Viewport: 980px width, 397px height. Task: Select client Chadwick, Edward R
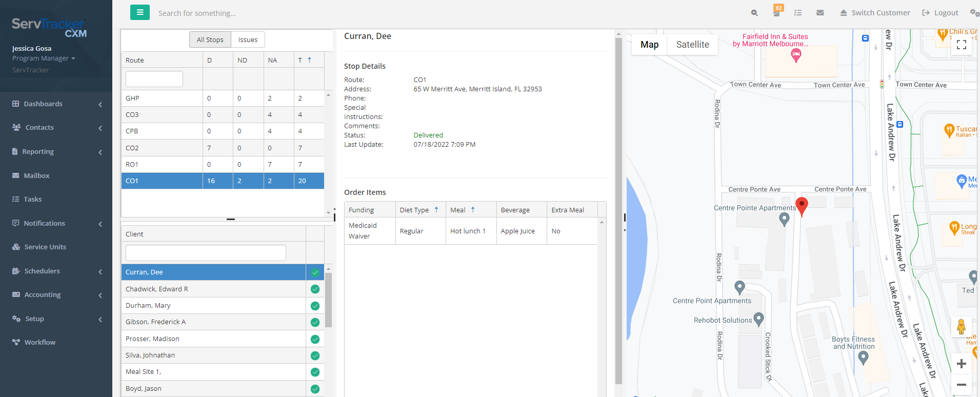[213, 289]
